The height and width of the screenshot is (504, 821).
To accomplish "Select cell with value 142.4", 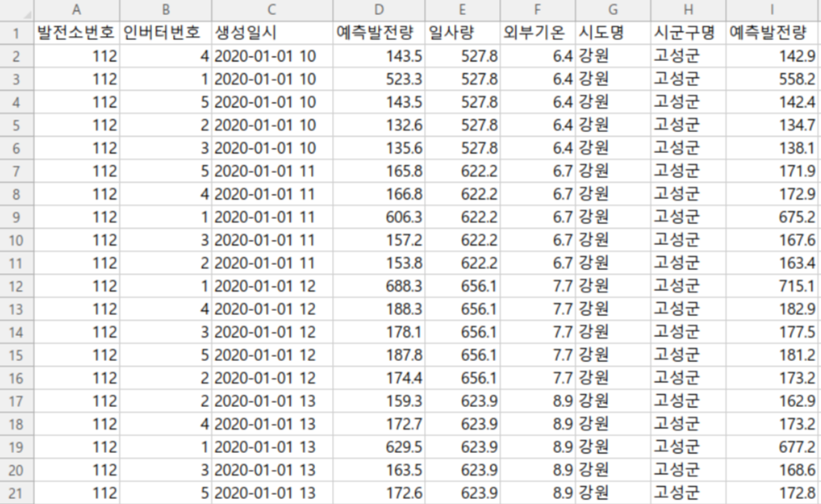I will click(x=773, y=102).
